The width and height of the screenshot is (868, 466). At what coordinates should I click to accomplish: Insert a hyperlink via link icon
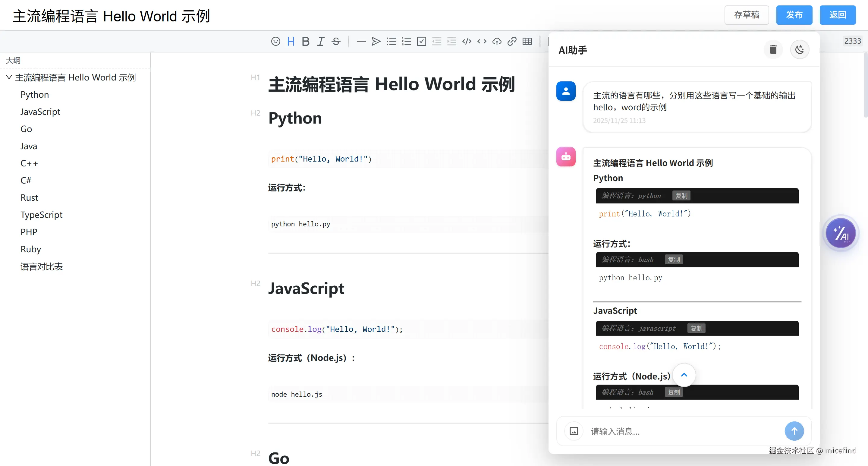point(511,41)
